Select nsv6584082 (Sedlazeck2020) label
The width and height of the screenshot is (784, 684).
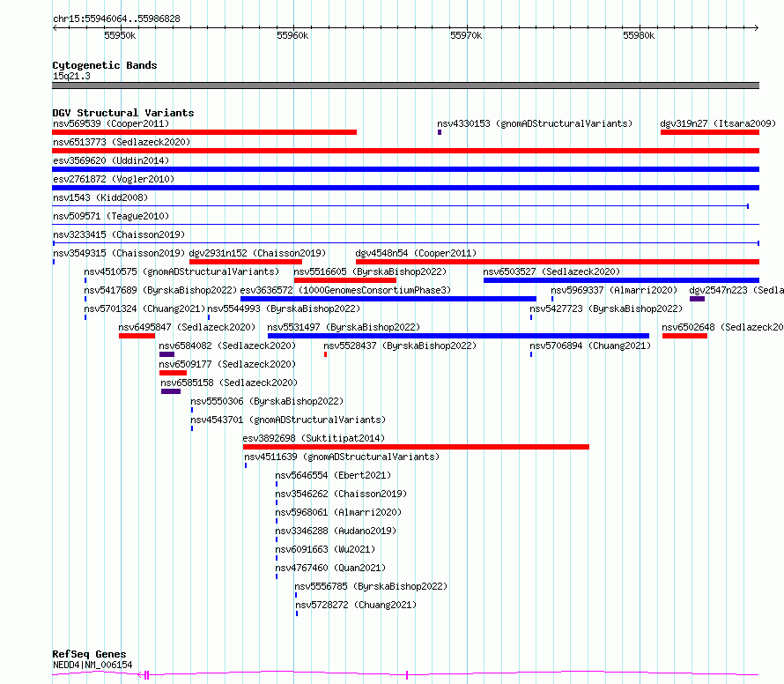point(227,346)
